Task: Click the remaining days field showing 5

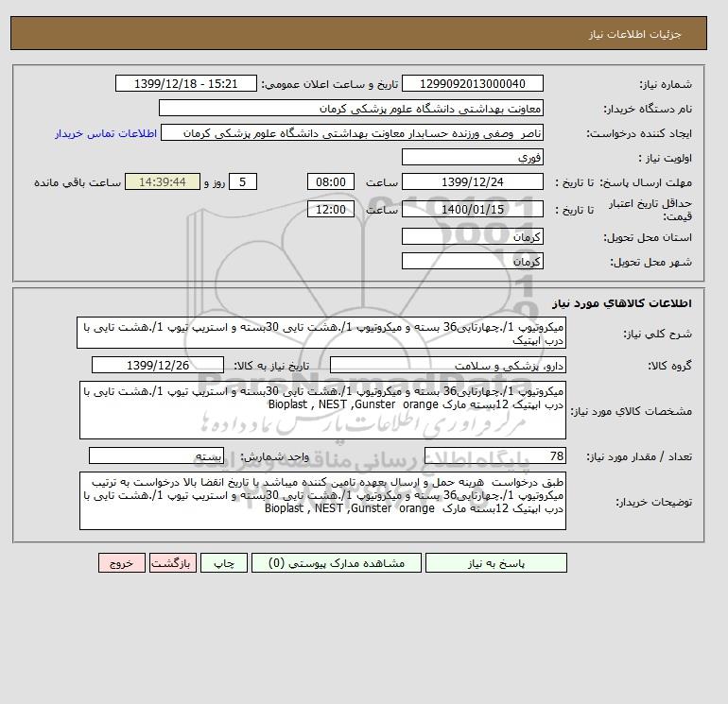Action: (242, 181)
